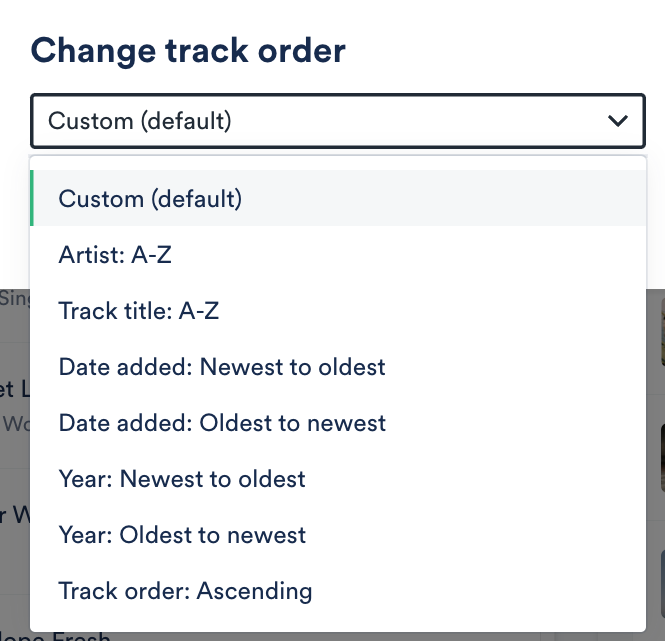Select the highlighted Custom (default) option
Image resolution: width=665 pixels, height=641 pixels.
(x=150, y=198)
